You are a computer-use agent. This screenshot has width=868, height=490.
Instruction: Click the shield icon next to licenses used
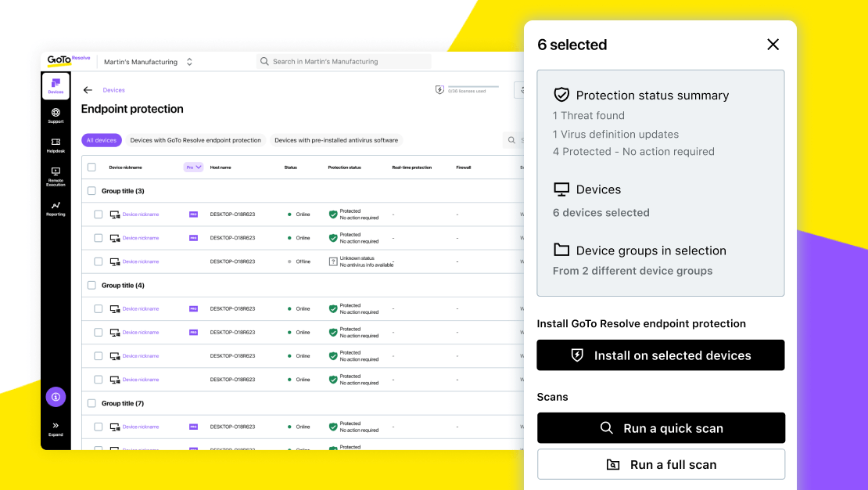coord(440,89)
